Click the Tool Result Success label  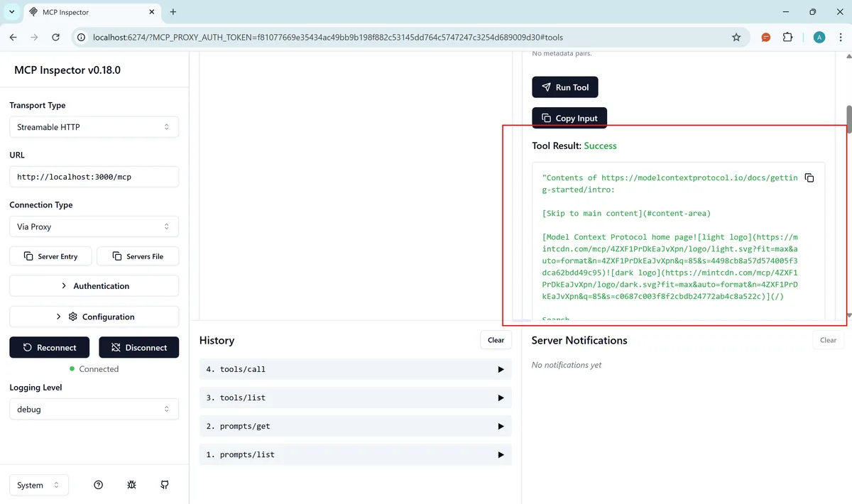click(x=574, y=146)
